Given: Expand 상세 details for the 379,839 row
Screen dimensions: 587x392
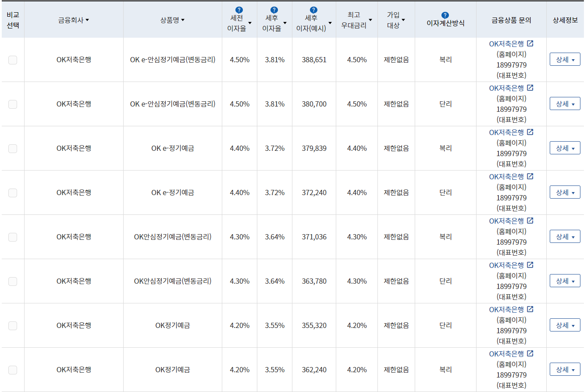Looking at the screenshot, I should [x=565, y=148].
